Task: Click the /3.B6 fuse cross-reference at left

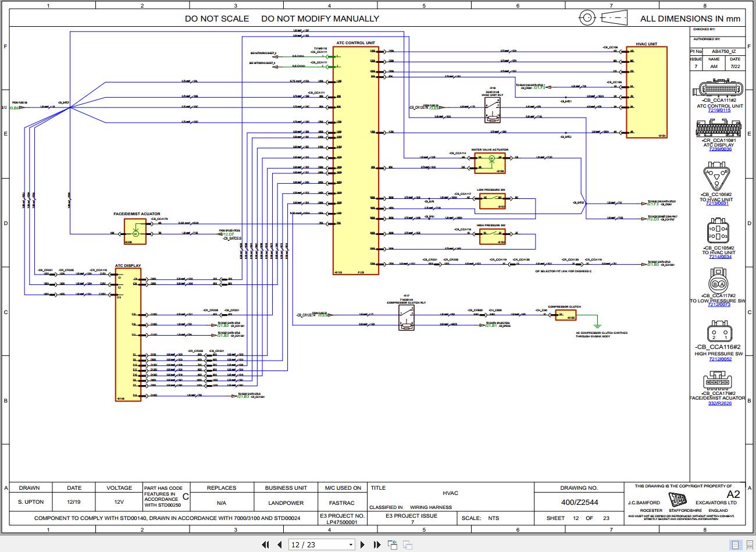Action: click(15, 108)
